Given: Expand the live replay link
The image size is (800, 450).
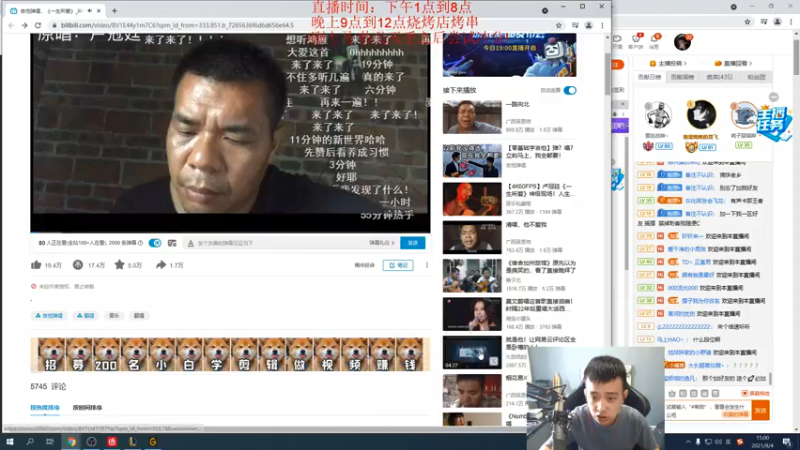Looking at the screenshot, I should coord(733,63).
